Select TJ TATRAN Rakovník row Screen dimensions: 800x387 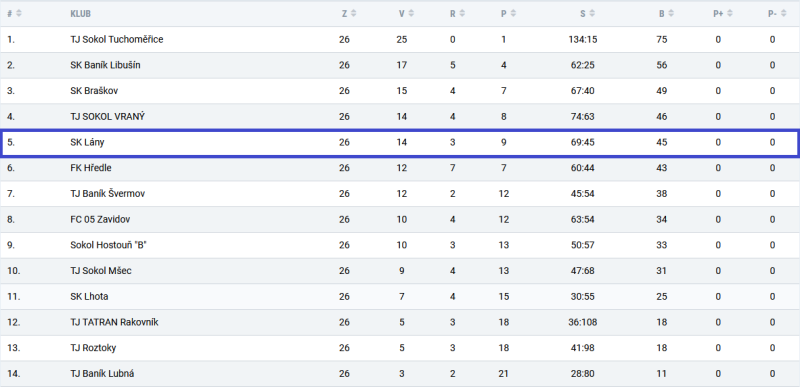[x=400, y=322]
